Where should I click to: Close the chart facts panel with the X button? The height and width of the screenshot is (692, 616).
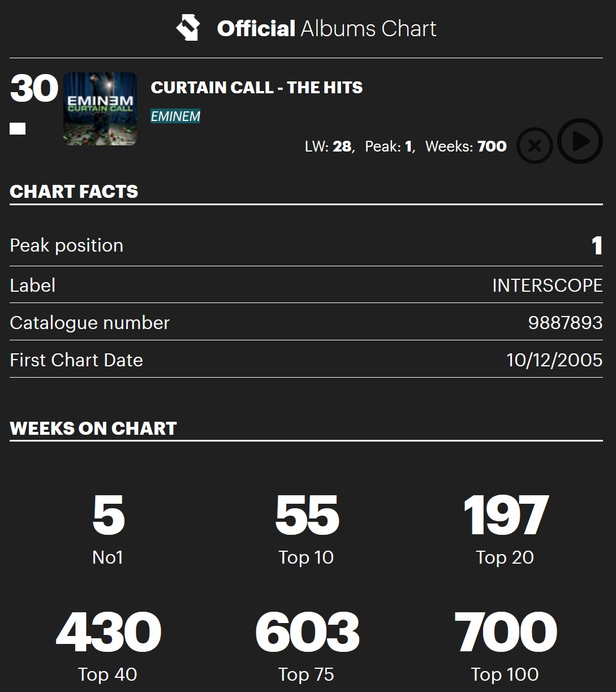click(535, 146)
